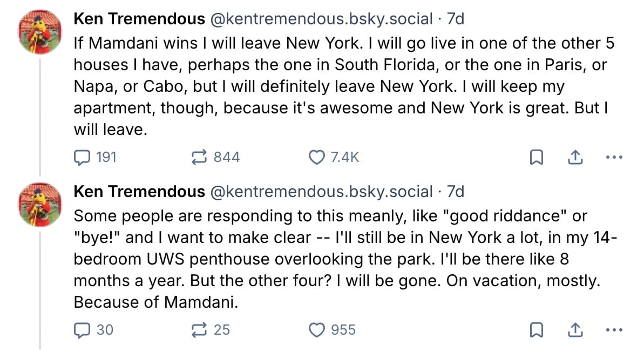
Task: Bookmark the second post about UWS penthouse
Action: click(537, 330)
